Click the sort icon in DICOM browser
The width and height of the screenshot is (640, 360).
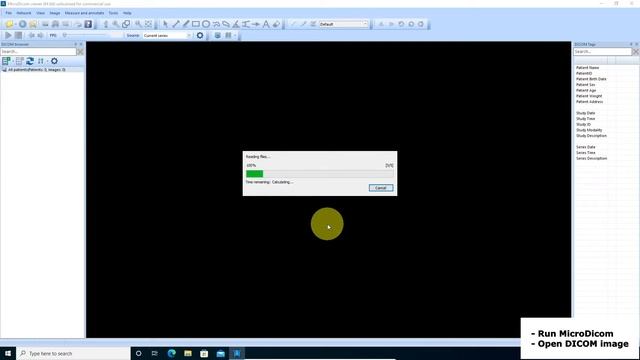click(x=41, y=61)
